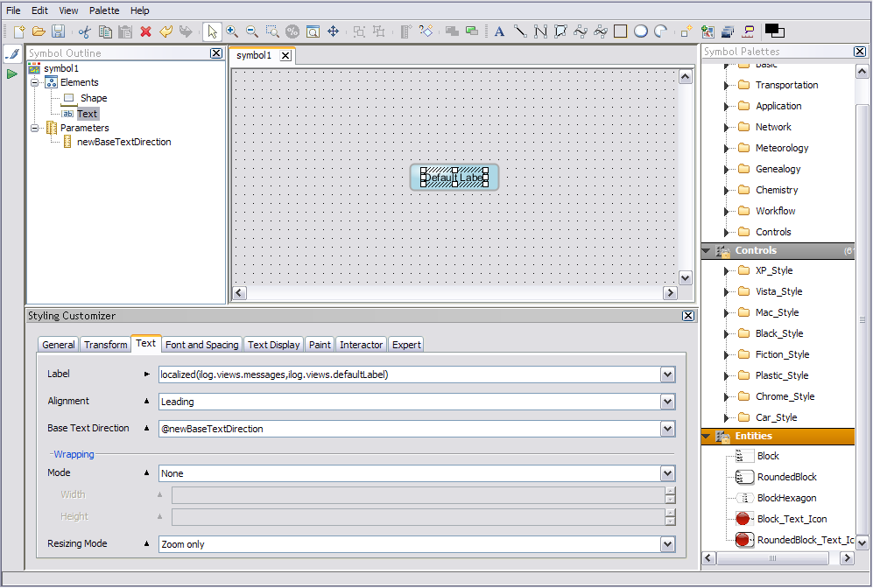The image size is (873, 588).
Task: Select the Ellipse shape tool
Action: 641,31
